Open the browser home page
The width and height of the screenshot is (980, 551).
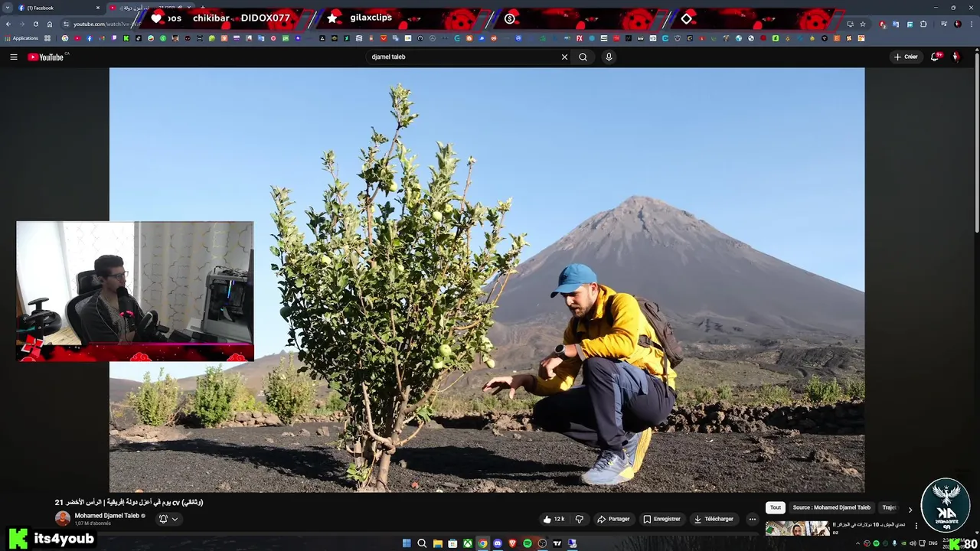(x=50, y=24)
